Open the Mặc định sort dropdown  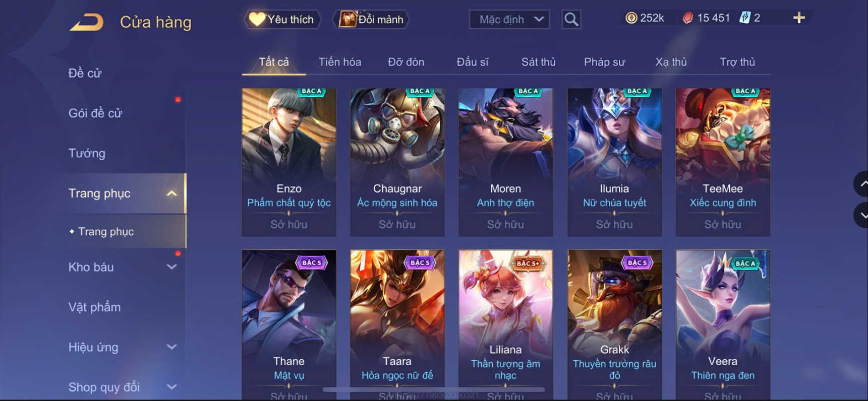(509, 20)
